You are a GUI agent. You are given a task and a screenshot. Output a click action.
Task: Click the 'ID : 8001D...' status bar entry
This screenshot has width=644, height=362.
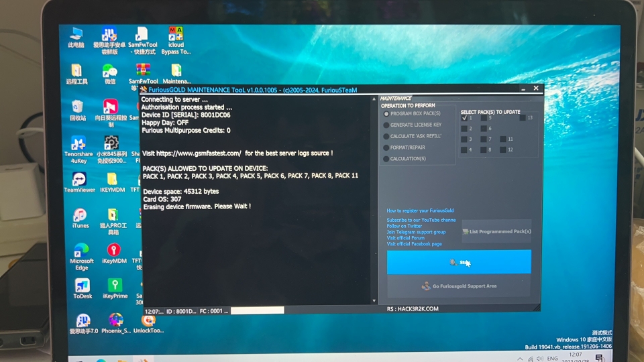click(181, 312)
